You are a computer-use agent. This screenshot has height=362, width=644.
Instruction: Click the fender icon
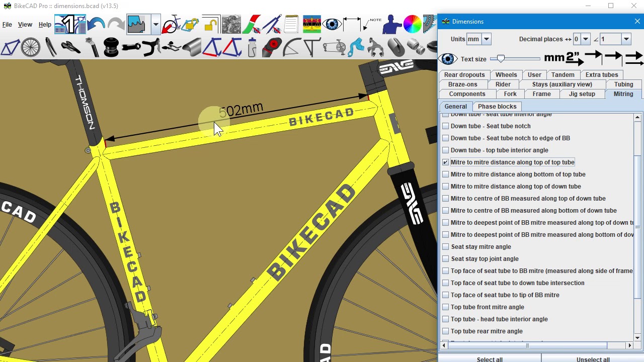coord(291,47)
